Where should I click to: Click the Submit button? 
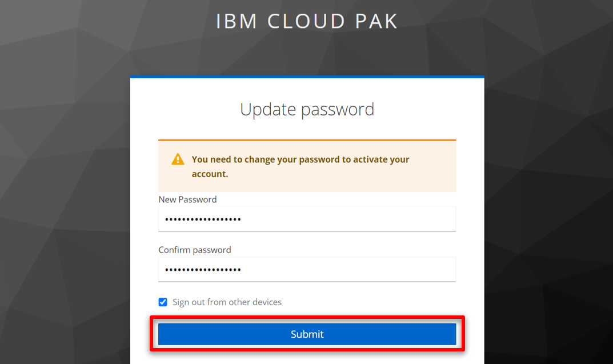point(307,334)
